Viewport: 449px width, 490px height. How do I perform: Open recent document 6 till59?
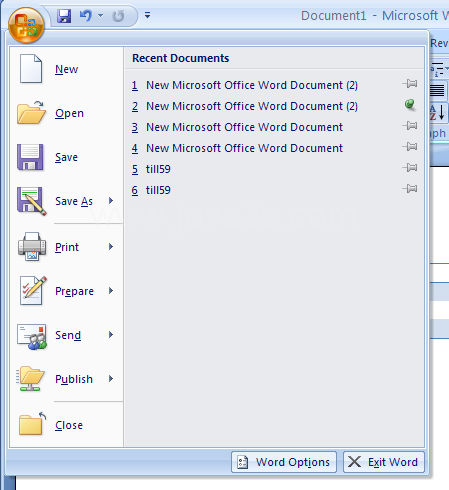(151, 190)
